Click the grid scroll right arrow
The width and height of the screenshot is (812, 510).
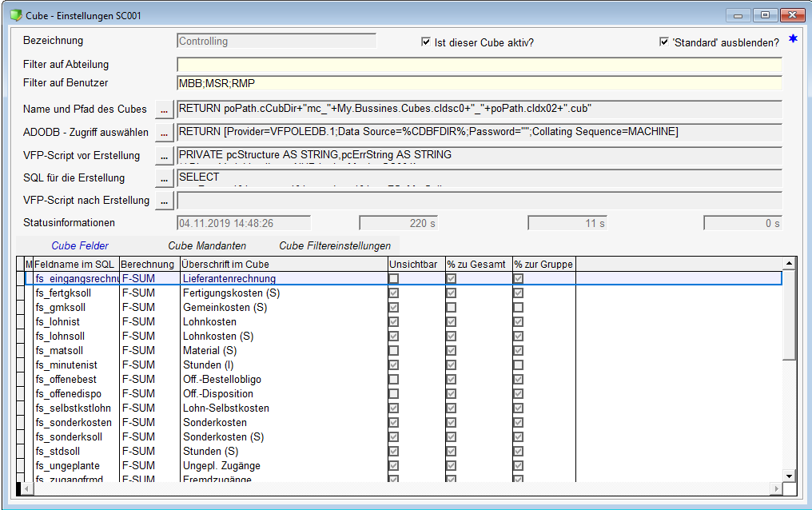click(x=774, y=488)
